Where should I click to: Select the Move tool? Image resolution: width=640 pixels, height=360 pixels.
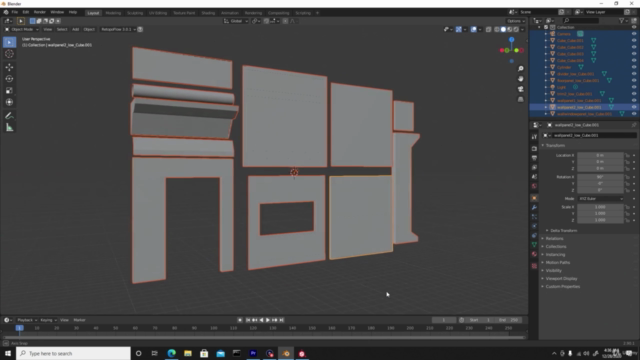(9, 67)
